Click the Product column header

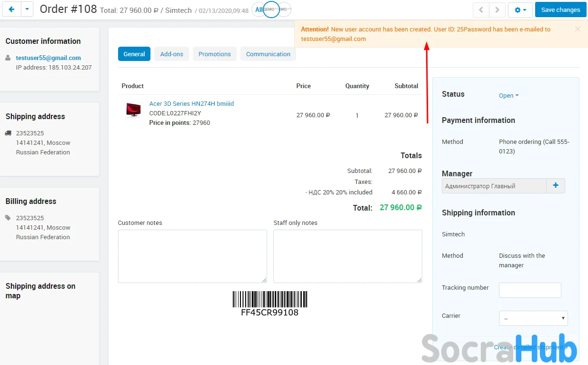click(x=133, y=86)
